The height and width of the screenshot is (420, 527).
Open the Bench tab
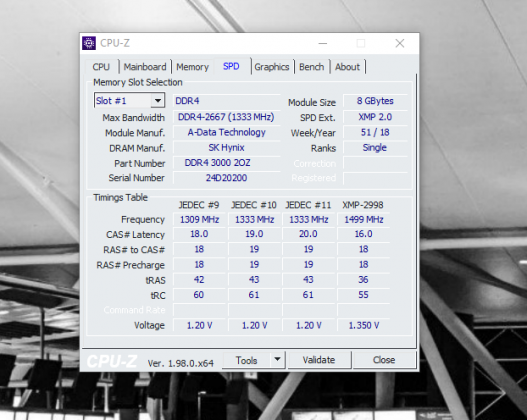point(312,67)
